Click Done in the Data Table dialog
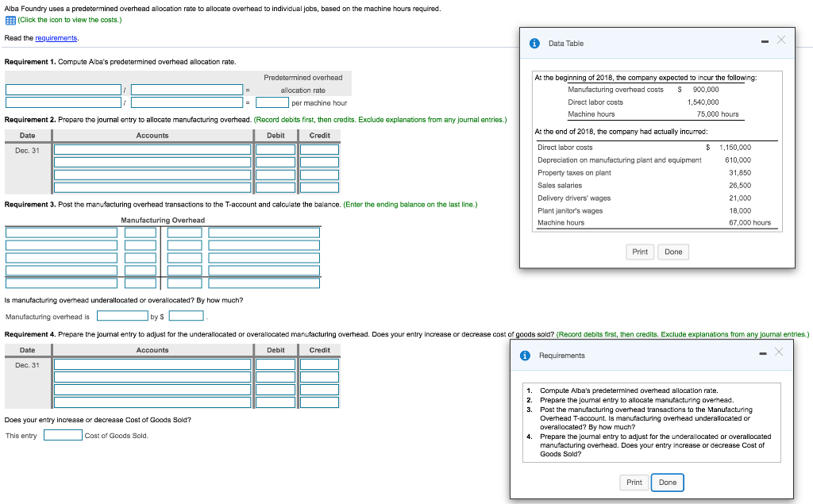Viewport: 813px width, 504px height. 673,252
